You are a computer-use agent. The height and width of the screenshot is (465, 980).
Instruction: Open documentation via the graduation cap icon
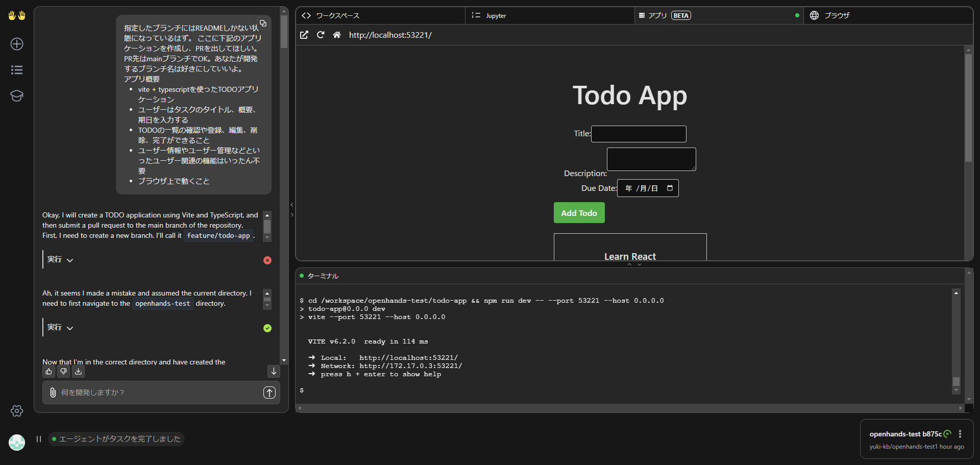pyautogui.click(x=17, y=96)
